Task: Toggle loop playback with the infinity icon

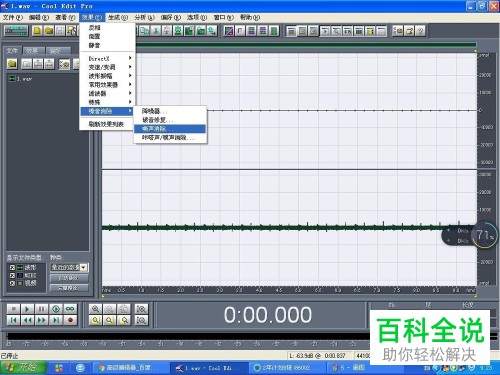Action: (70, 309)
